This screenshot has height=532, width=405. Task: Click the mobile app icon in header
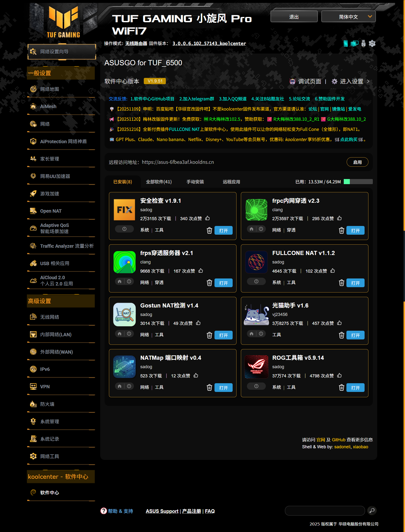(x=345, y=44)
